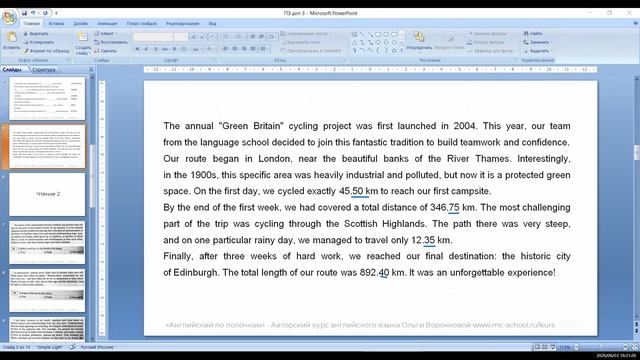
Task: Open the change case Aa dropdown
Action: tap(197, 49)
